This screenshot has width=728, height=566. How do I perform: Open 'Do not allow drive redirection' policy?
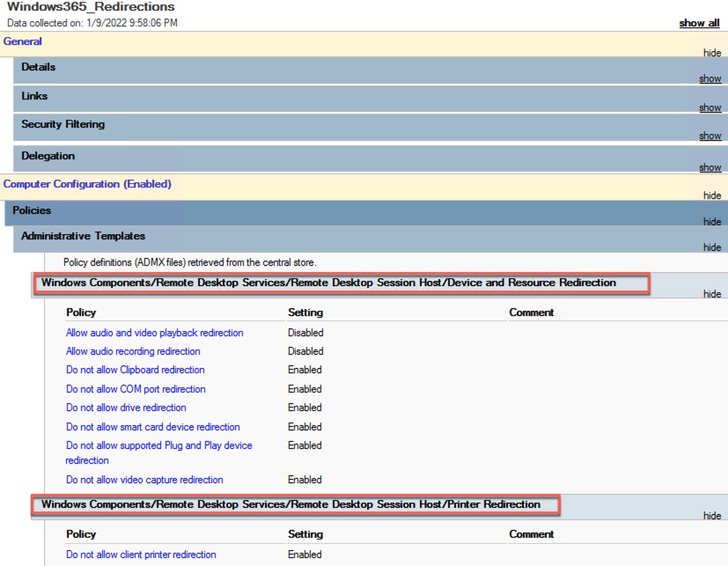(x=126, y=408)
